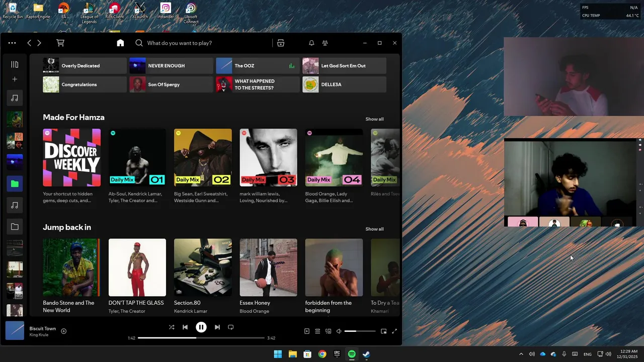Go forward with the right navigation arrow
Viewport: 644px width, 362px height.
[39, 43]
